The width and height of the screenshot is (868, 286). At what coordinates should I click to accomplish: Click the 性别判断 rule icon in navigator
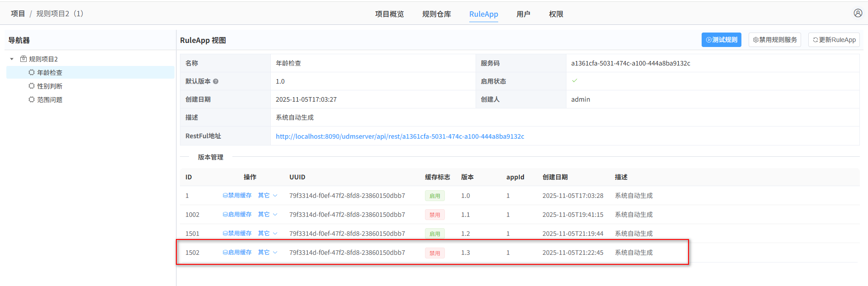click(x=32, y=86)
